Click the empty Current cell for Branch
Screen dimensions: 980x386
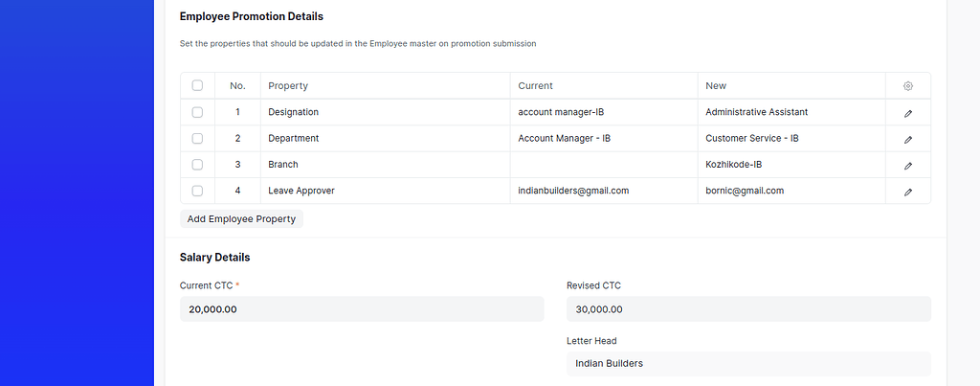604,165
